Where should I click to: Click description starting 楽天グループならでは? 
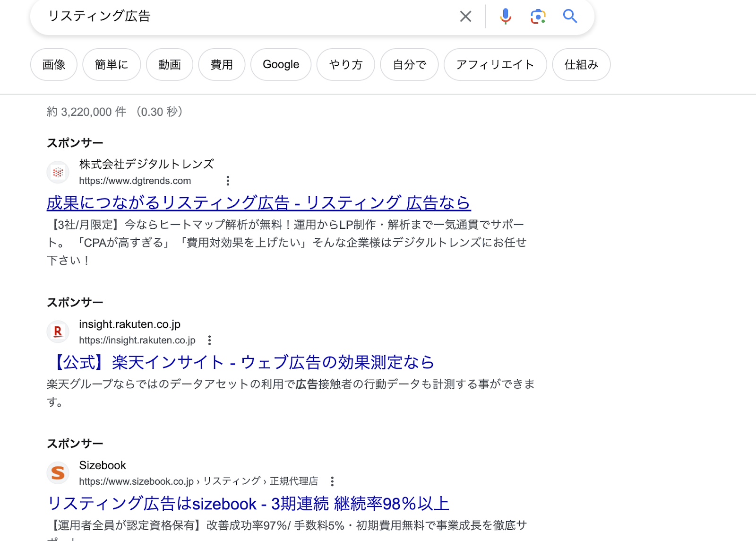[291, 393]
